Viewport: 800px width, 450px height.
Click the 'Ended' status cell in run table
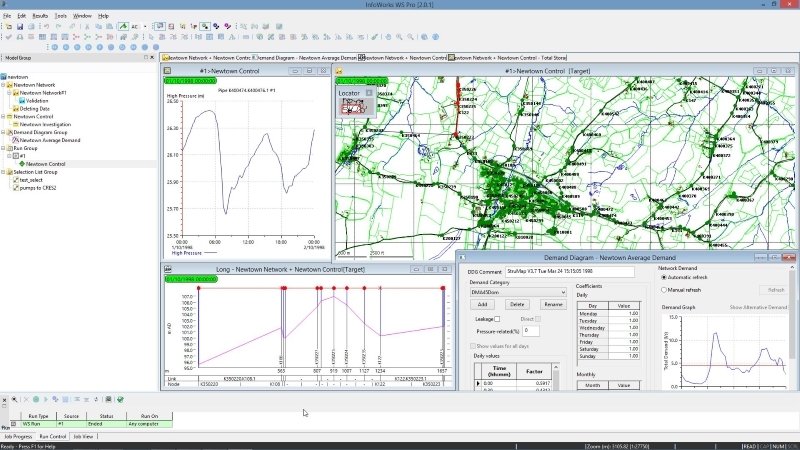pyautogui.click(x=106, y=424)
